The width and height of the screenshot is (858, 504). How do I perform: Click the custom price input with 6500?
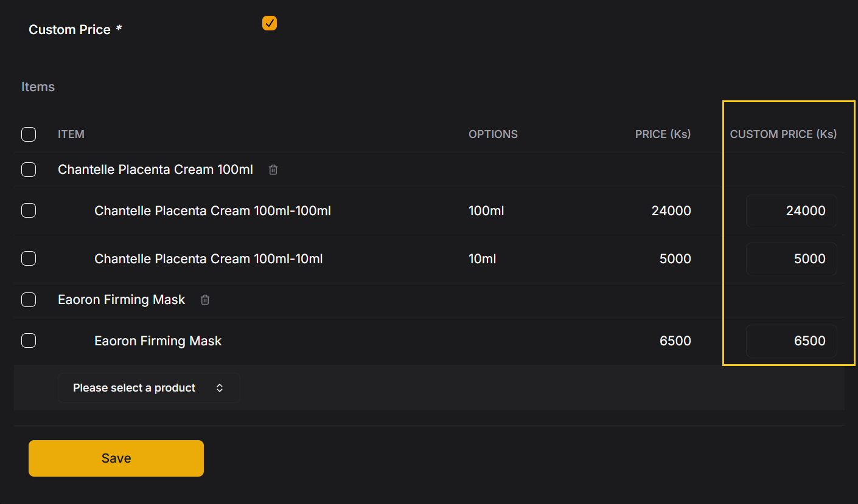(792, 341)
